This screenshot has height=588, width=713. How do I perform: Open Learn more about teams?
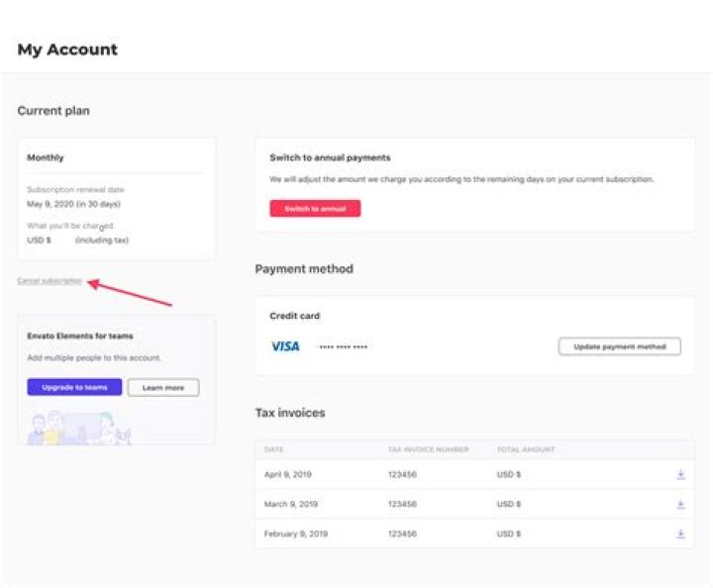tap(163, 388)
